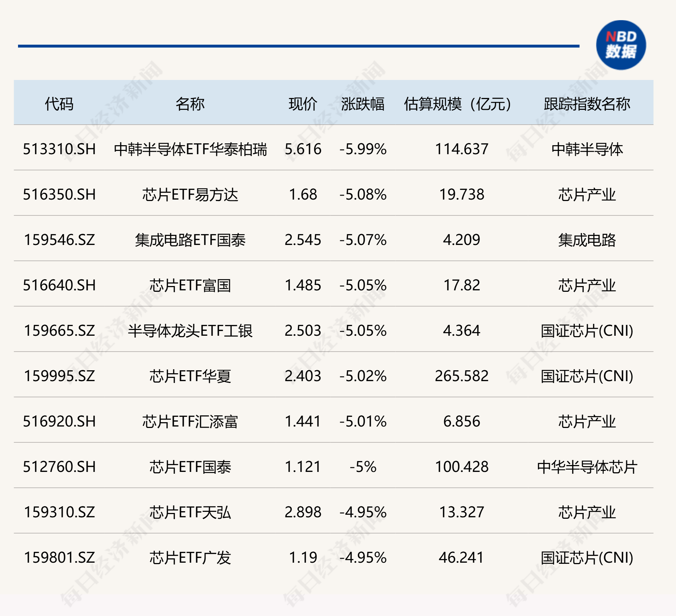Click 芯片ETF易方达 name cell
Image resolution: width=676 pixels, height=616 pixels.
tap(190, 195)
